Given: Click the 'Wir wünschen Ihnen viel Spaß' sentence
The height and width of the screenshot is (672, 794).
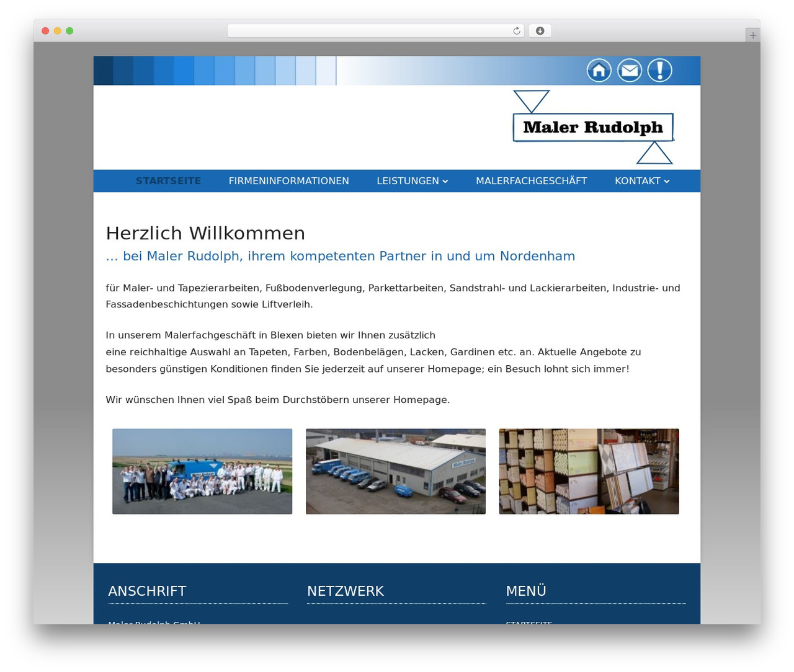Looking at the screenshot, I should point(278,400).
